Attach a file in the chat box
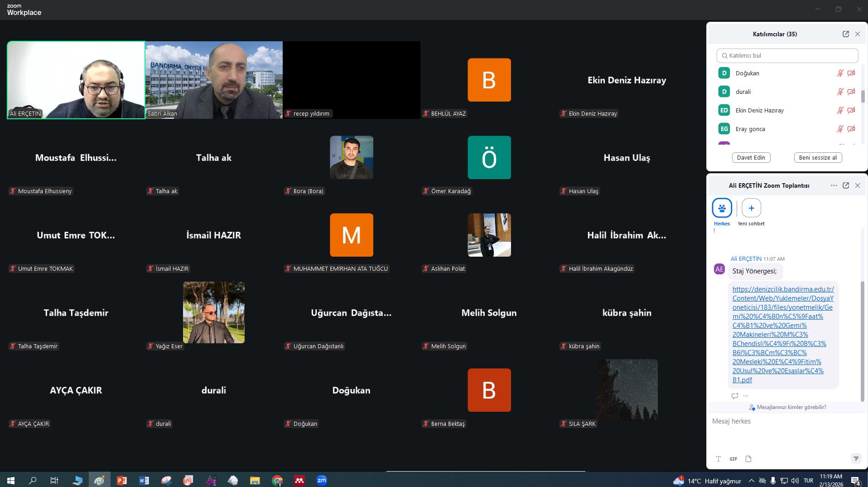Viewport: 868px width, 487px height. point(748,459)
